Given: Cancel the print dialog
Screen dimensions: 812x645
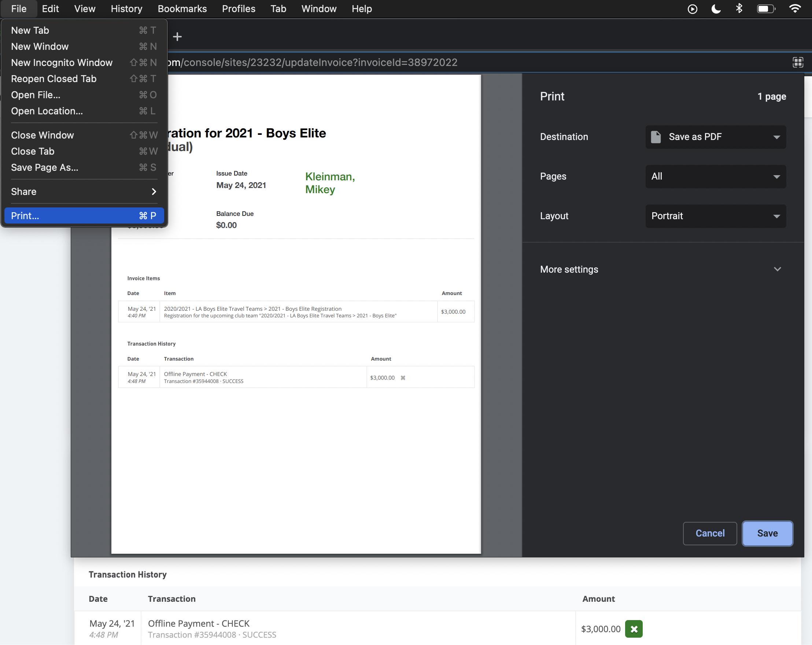Looking at the screenshot, I should pos(709,533).
